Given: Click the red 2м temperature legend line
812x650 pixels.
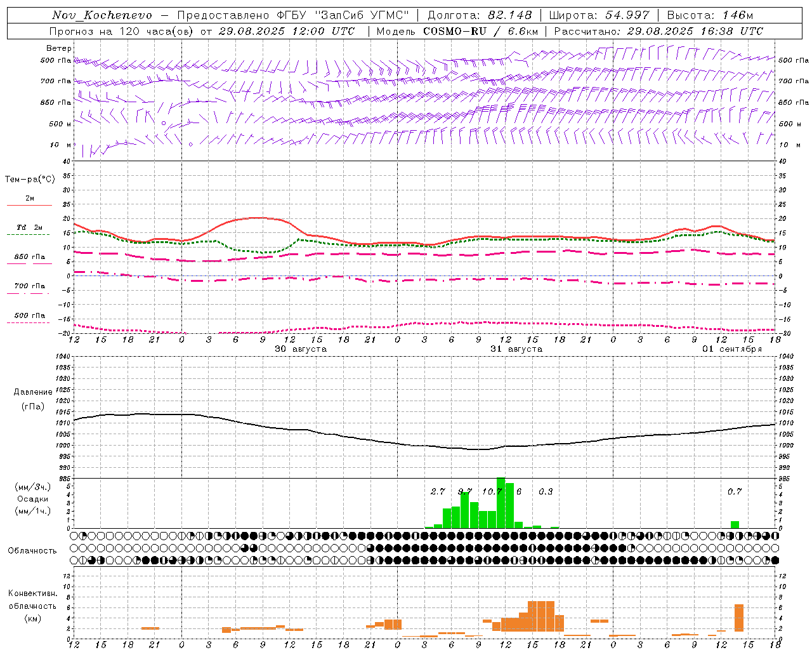Looking at the screenshot, I should 29,206.
